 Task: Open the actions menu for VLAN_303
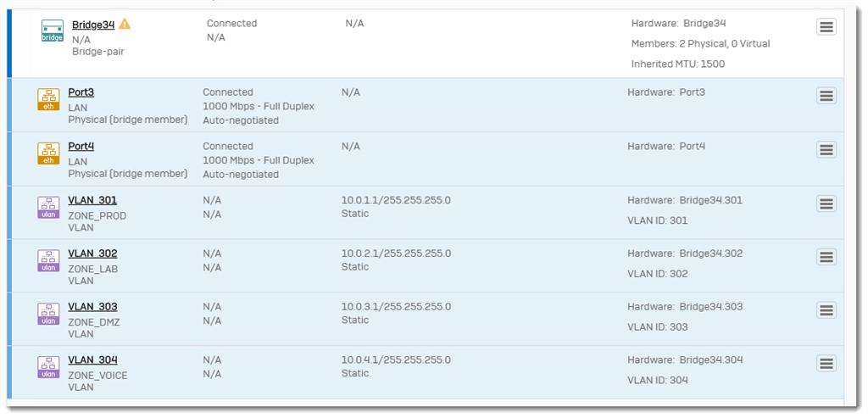pos(826,309)
